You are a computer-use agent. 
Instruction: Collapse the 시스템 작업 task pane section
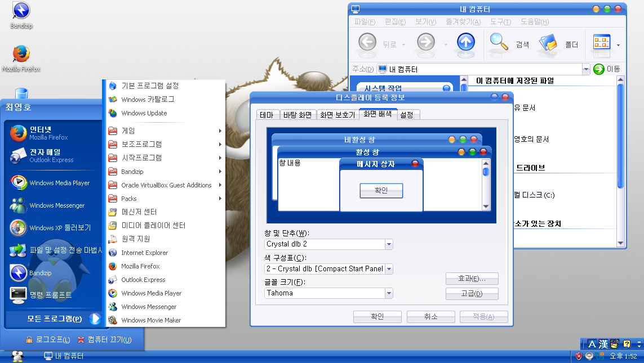click(446, 88)
